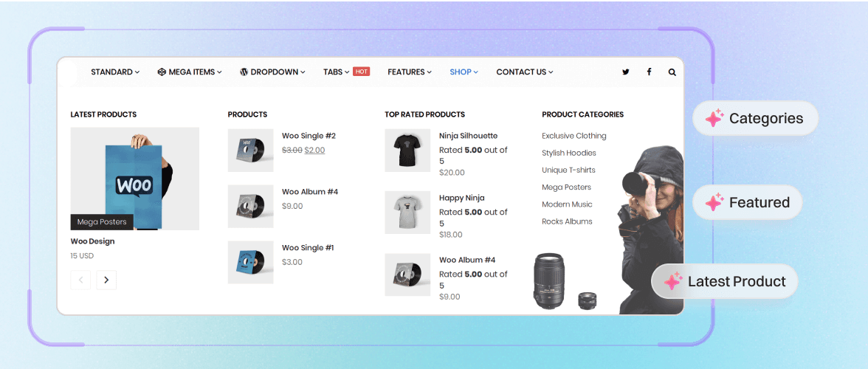Select the Woo Single #2 product thumbnail
The image size is (868, 369).
click(x=251, y=151)
